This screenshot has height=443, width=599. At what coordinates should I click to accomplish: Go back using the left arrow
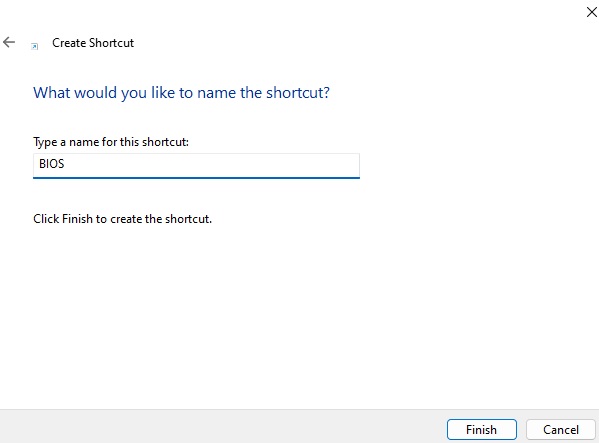[9, 42]
